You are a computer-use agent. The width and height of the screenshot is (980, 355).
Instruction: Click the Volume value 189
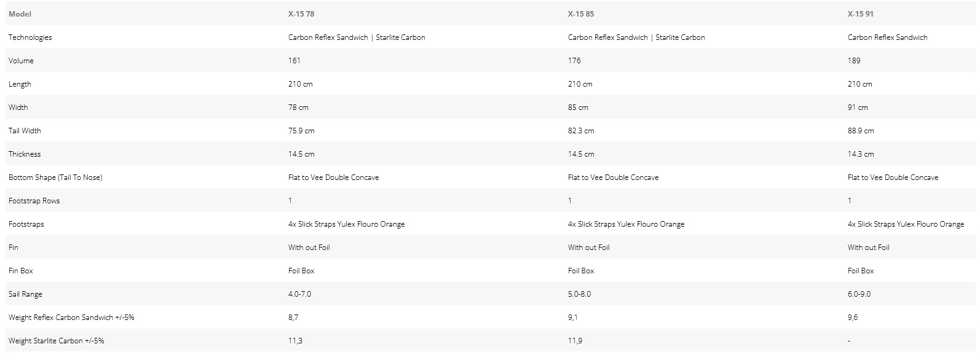[854, 61]
